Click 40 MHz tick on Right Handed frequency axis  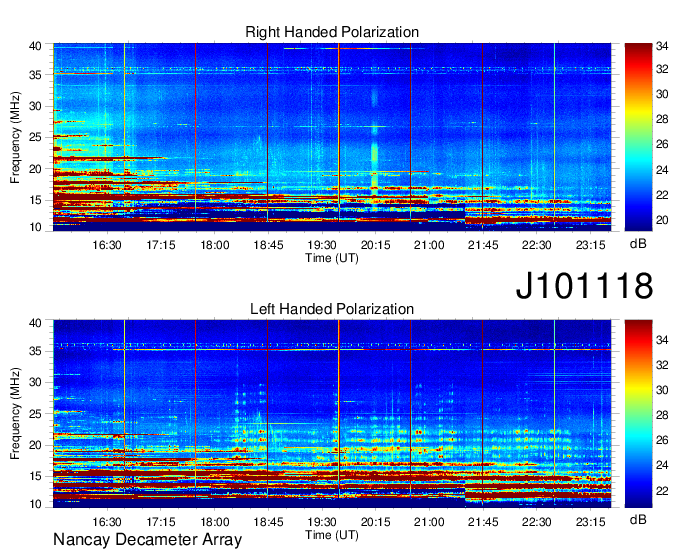[35, 46]
